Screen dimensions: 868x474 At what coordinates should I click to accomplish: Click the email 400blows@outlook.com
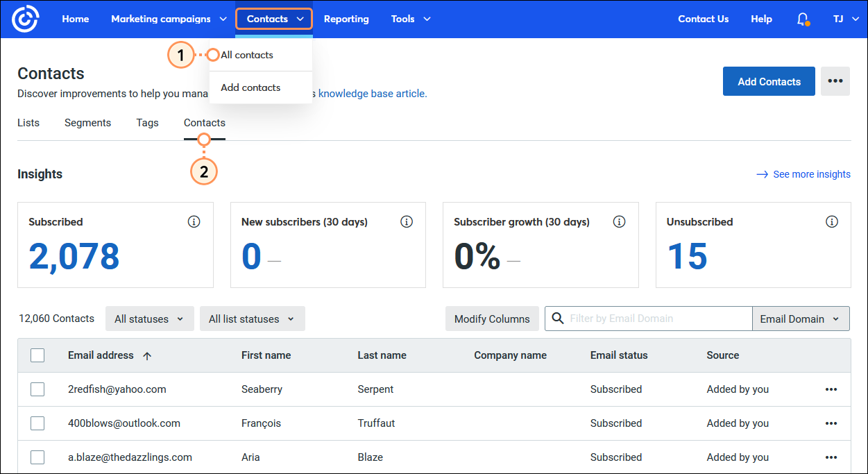tap(124, 423)
